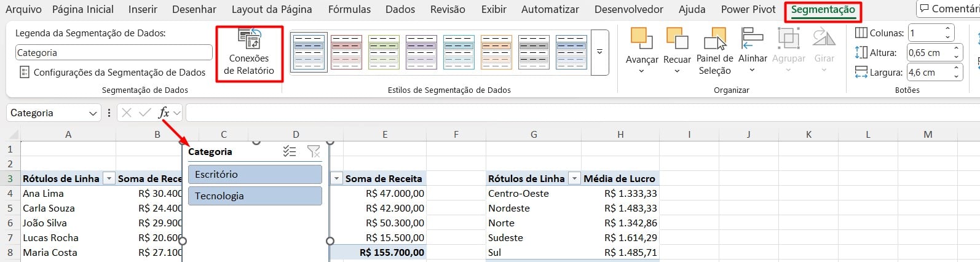Open Rótulos de Linha filter in column G
The height and width of the screenshot is (262, 980).
(x=574, y=178)
